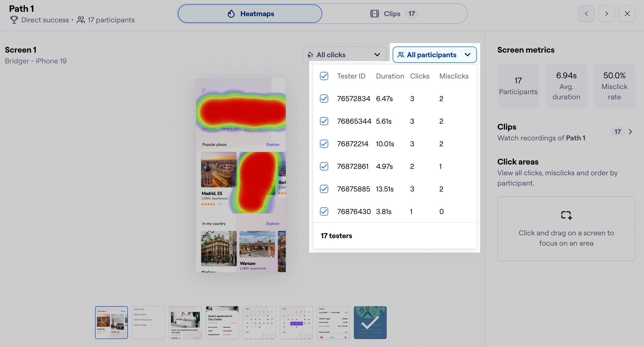Select the first screen thumbnail, Popular places
Image resolution: width=644 pixels, height=347 pixels.
(111, 322)
